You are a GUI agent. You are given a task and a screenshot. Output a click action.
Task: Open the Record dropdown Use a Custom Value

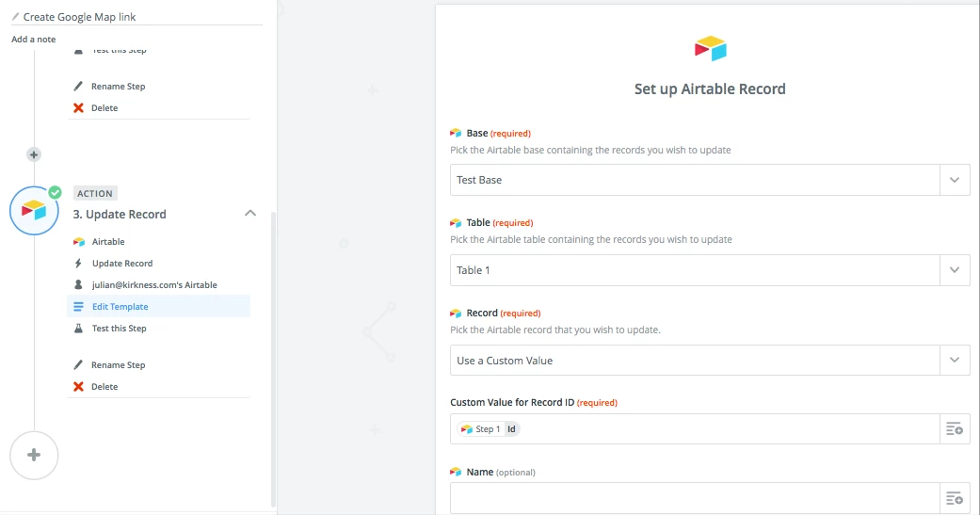point(710,360)
